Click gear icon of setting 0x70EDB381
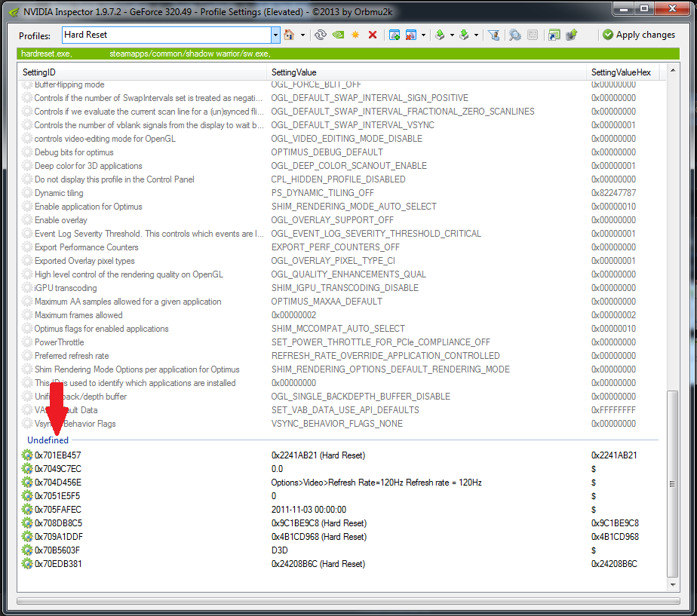 (x=28, y=563)
